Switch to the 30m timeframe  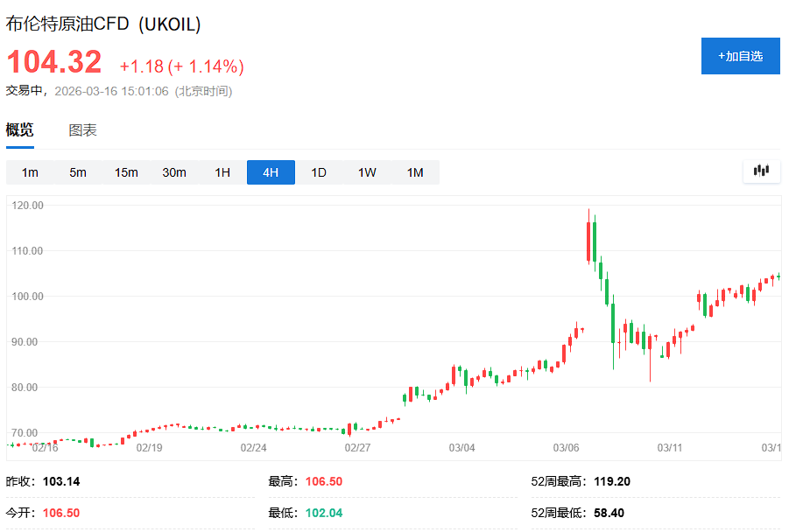(x=173, y=172)
